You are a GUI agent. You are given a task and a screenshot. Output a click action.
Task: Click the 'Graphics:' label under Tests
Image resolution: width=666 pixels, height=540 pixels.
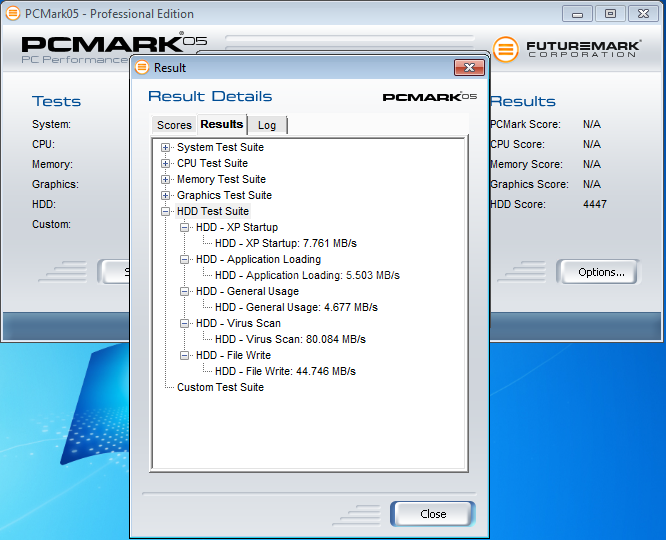point(55,184)
